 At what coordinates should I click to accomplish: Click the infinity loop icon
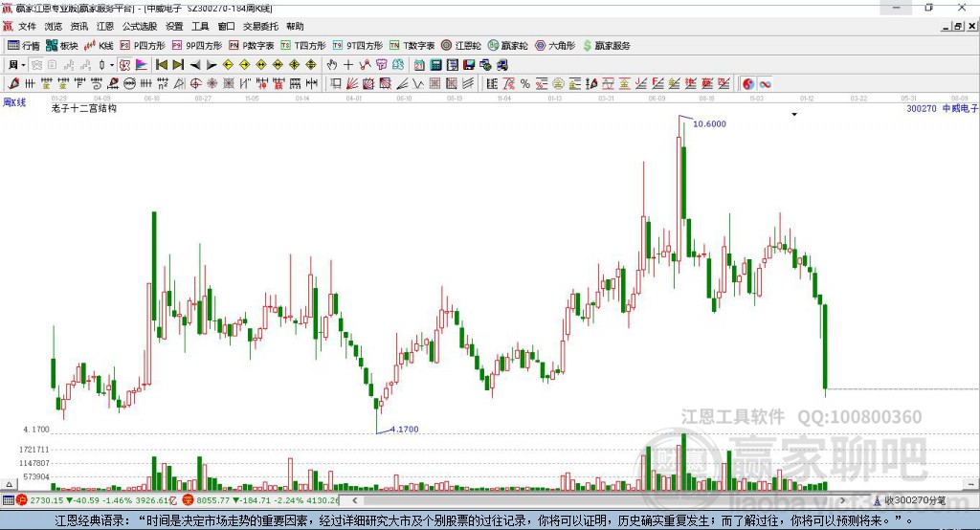click(765, 84)
